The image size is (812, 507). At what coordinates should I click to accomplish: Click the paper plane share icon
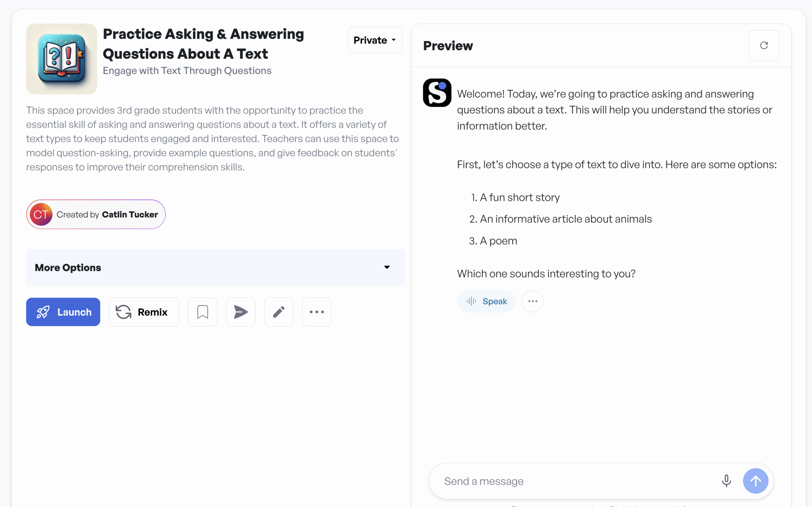coord(240,312)
